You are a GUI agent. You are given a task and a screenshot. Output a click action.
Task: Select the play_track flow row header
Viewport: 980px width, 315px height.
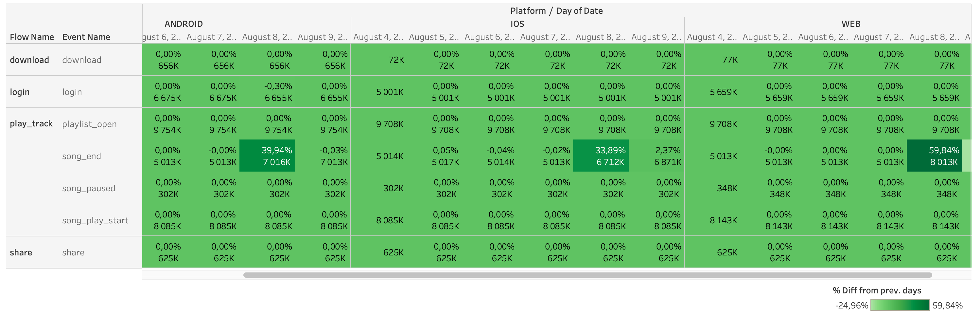tap(31, 123)
